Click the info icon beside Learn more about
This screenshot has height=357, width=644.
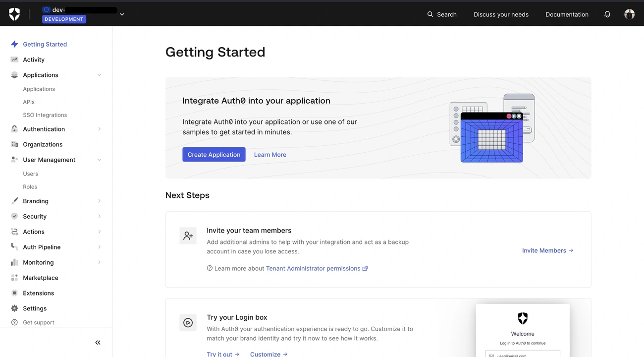pos(210,268)
